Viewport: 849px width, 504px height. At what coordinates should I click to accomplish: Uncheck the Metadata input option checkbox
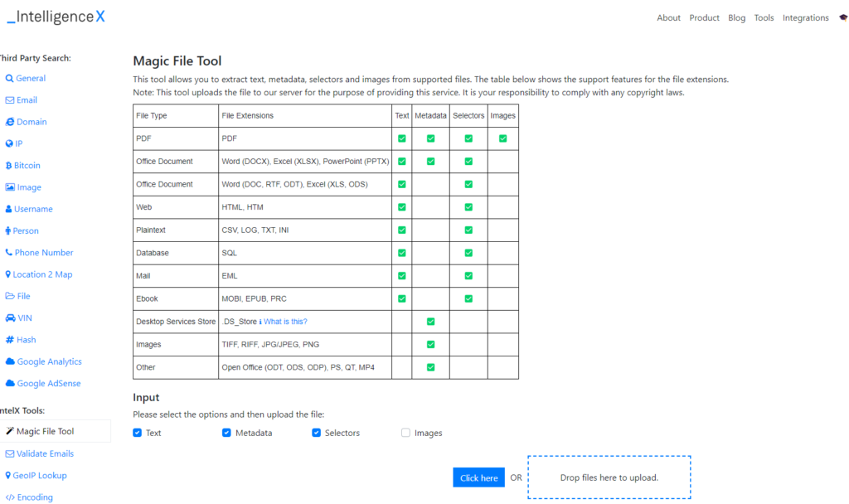pyautogui.click(x=226, y=433)
